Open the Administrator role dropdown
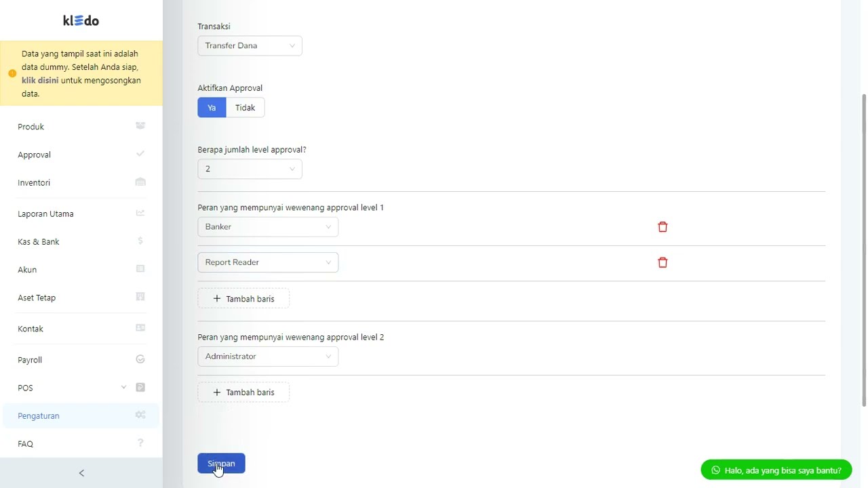 [x=268, y=357]
